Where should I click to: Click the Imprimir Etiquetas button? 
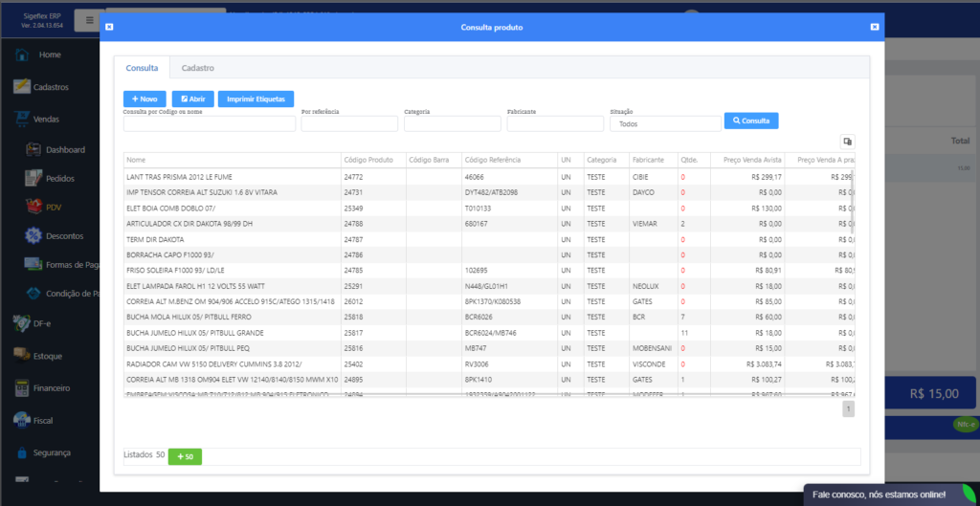pos(256,99)
